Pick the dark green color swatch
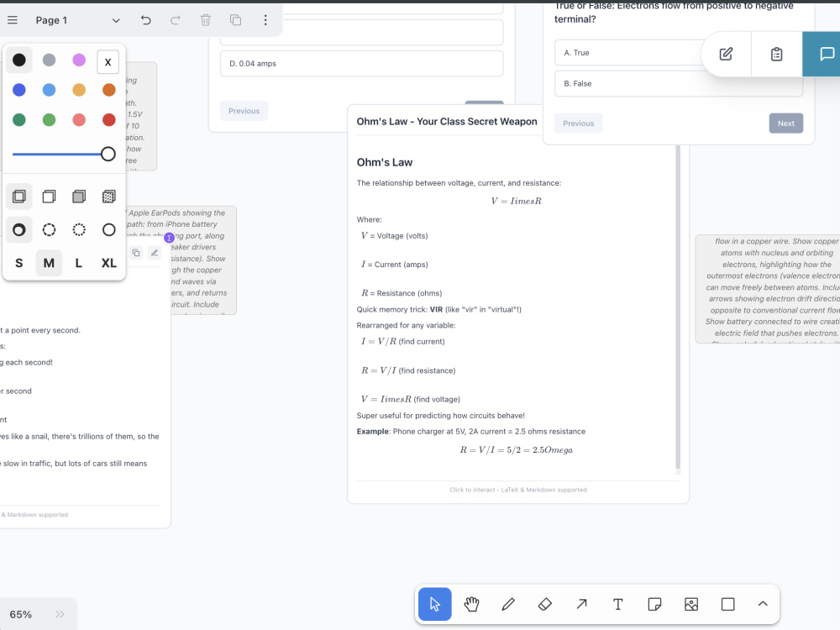840x630 pixels. coord(18,120)
